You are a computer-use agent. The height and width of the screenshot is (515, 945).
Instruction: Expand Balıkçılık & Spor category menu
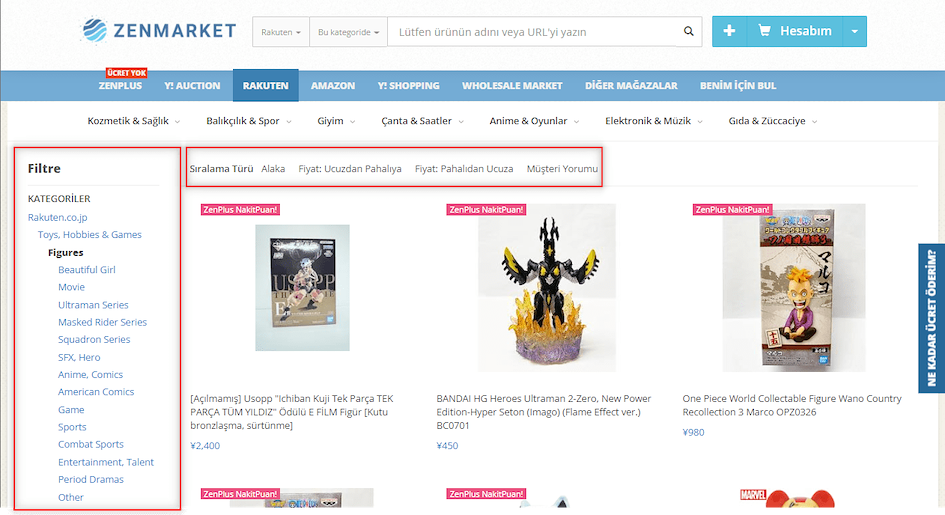click(249, 121)
